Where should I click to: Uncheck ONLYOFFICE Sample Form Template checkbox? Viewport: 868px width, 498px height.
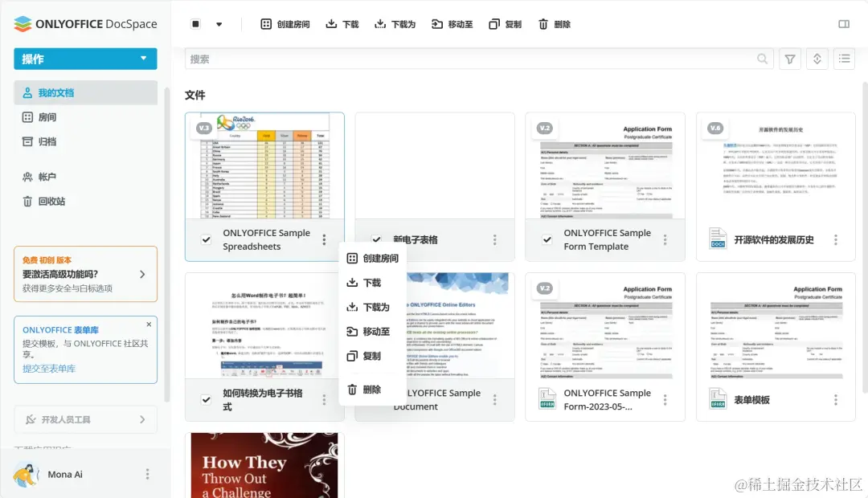point(547,239)
